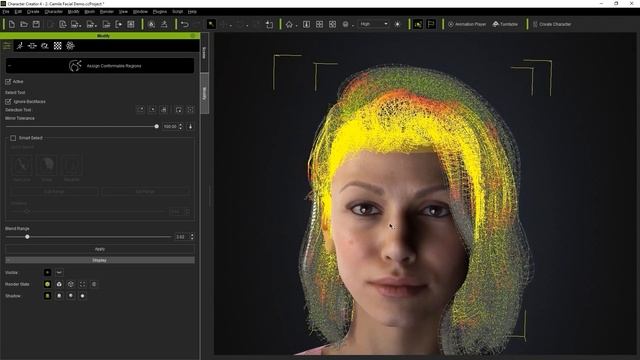Image resolution: width=640 pixels, height=360 pixels.
Task: Open the Help menu
Action: click(192, 12)
